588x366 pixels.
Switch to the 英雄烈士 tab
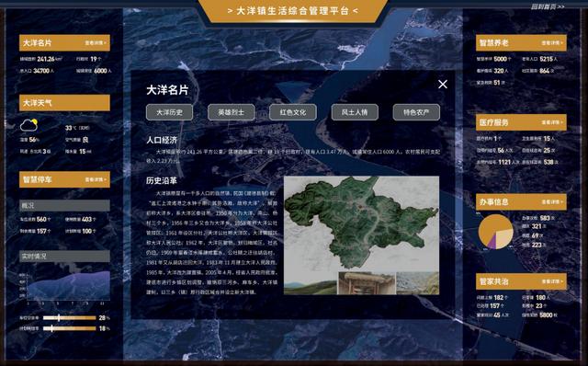pos(231,112)
